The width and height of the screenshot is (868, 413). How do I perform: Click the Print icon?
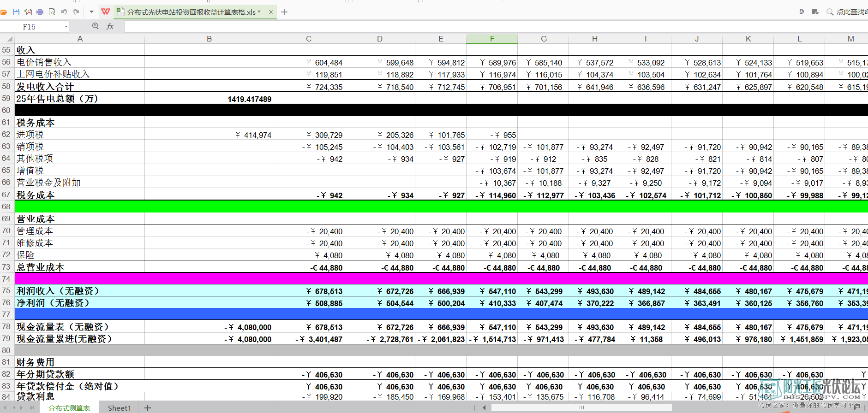[x=40, y=12]
